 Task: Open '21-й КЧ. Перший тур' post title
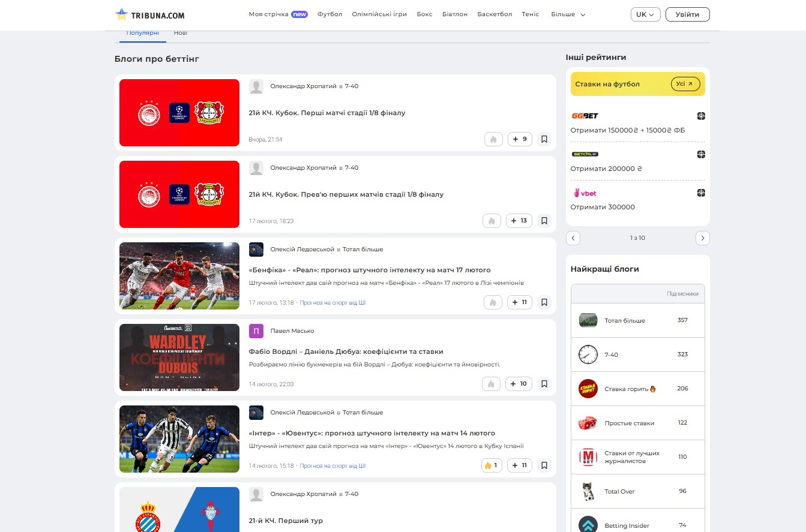tap(286, 521)
